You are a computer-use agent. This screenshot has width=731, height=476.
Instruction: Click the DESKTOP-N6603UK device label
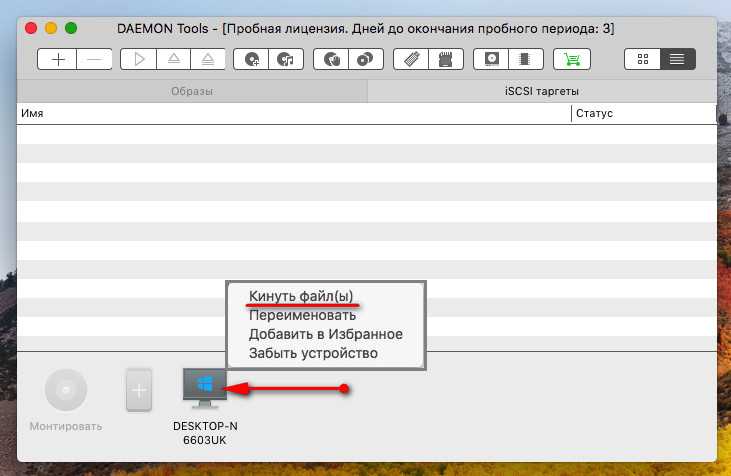pyautogui.click(x=205, y=433)
